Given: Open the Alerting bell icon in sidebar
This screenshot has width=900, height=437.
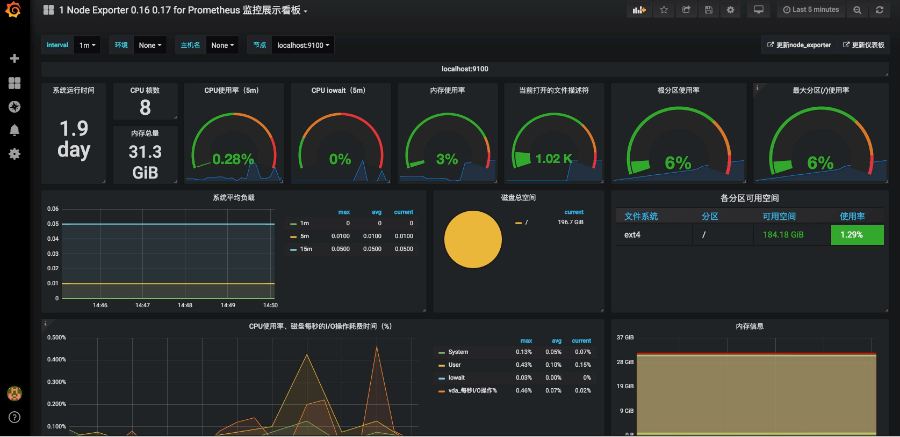Looking at the screenshot, I should click(x=14, y=130).
